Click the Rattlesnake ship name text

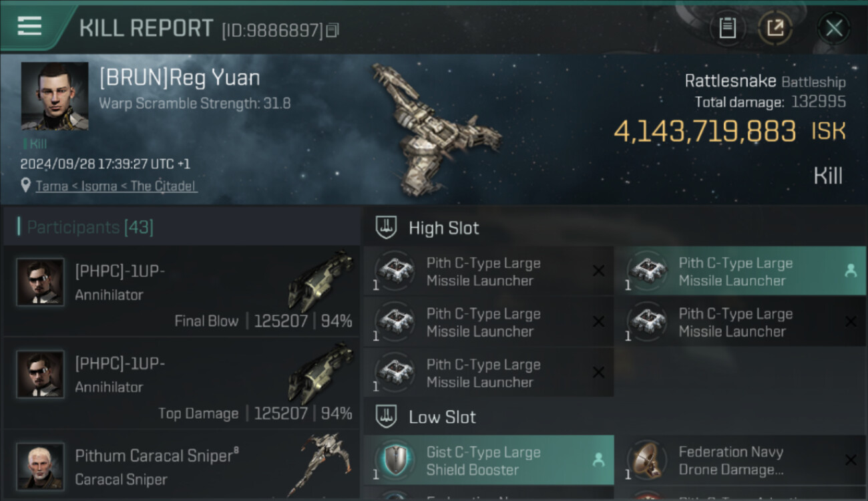tap(730, 81)
